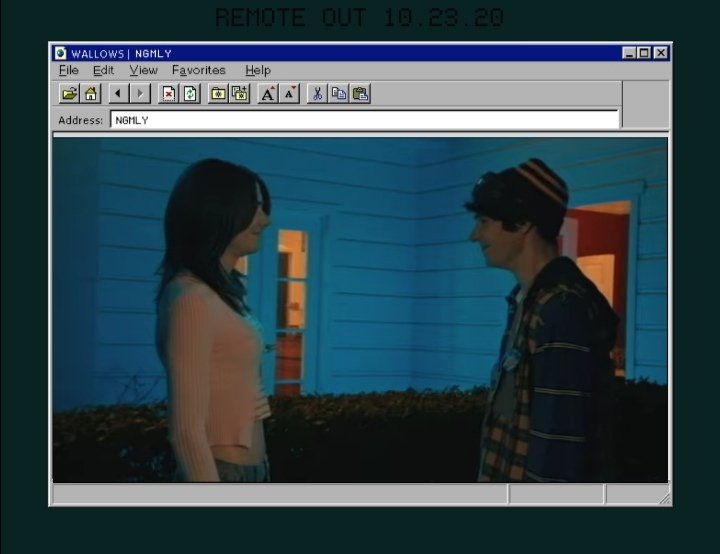Click the Cut scissors icon
The height and width of the screenshot is (554, 720).
coord(317,94)
